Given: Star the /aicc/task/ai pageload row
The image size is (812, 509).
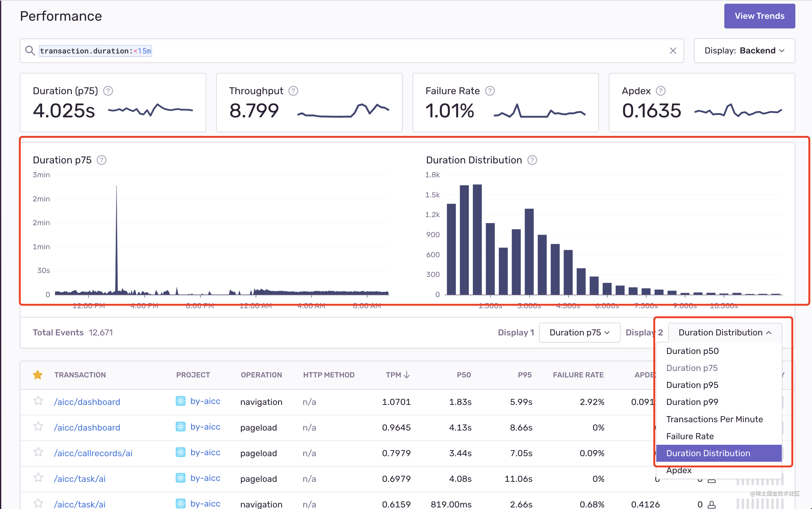Looking at the screenshot, I should (x=38, y=477).
